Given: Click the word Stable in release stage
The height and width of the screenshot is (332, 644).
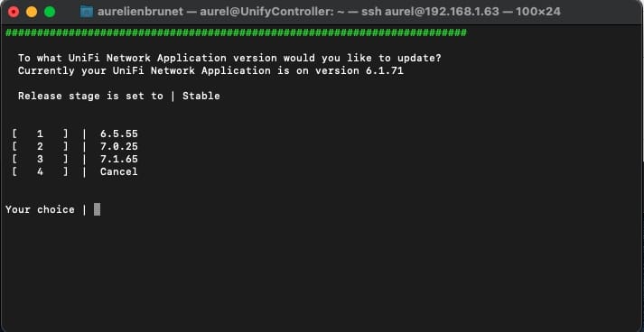Looking at the screenshot, I should pyautogui.click(x=201, y=96).
